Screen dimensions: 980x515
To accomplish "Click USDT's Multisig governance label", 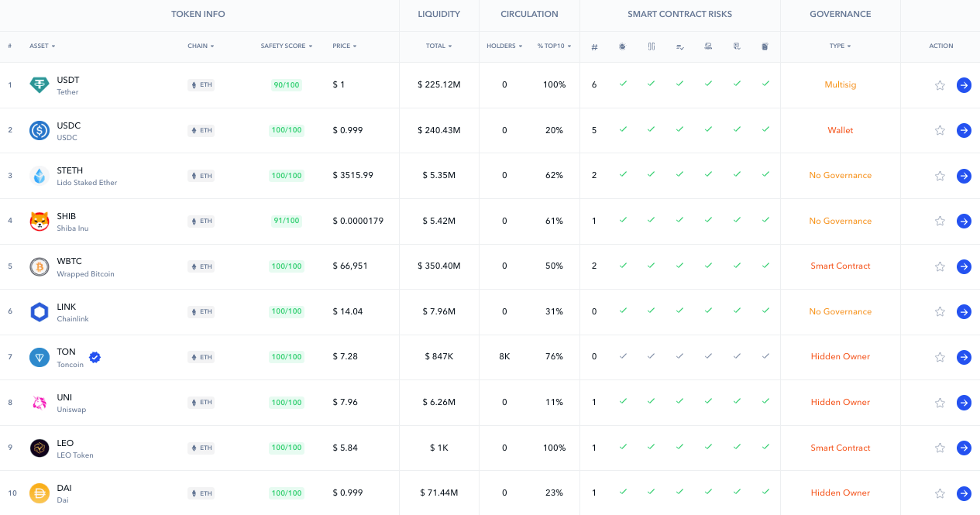I will pyautogui.click(x=841, y=85).
